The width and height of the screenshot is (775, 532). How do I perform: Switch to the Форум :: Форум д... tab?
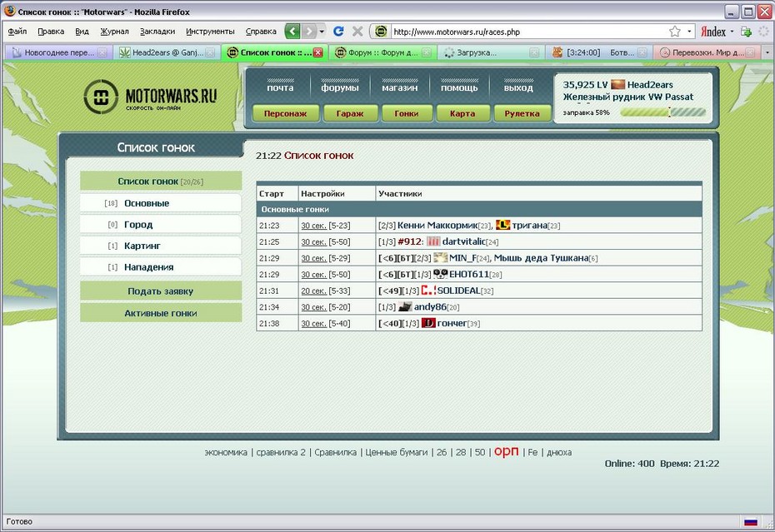pos(383,52)
